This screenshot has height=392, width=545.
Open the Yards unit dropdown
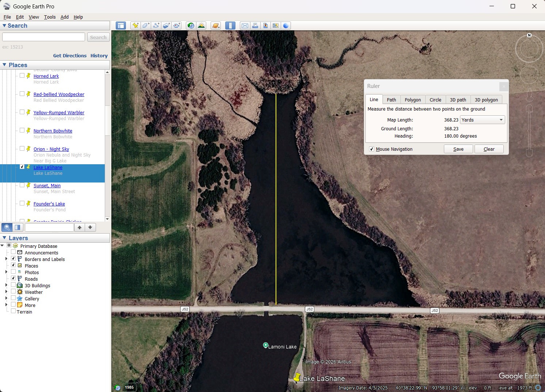482,120
